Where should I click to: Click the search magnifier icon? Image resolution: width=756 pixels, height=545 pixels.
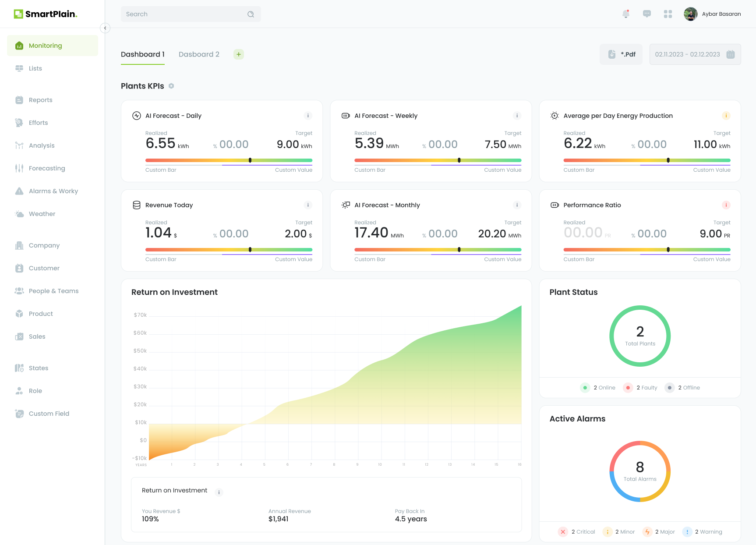pos(251,14)
